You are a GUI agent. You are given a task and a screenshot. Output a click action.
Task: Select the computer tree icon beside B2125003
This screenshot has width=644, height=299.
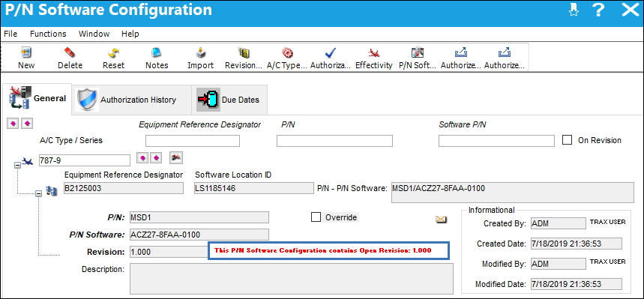coord(52,190)
